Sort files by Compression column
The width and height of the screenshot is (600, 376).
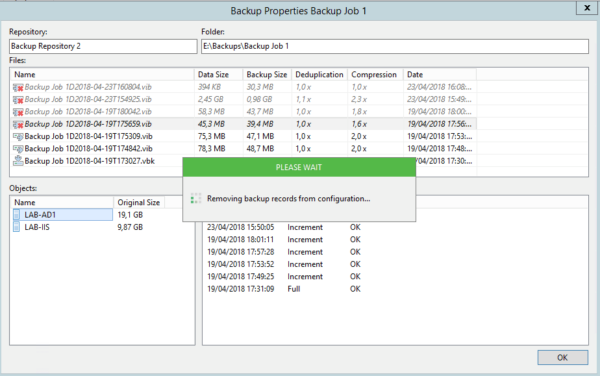coord(375,75)
